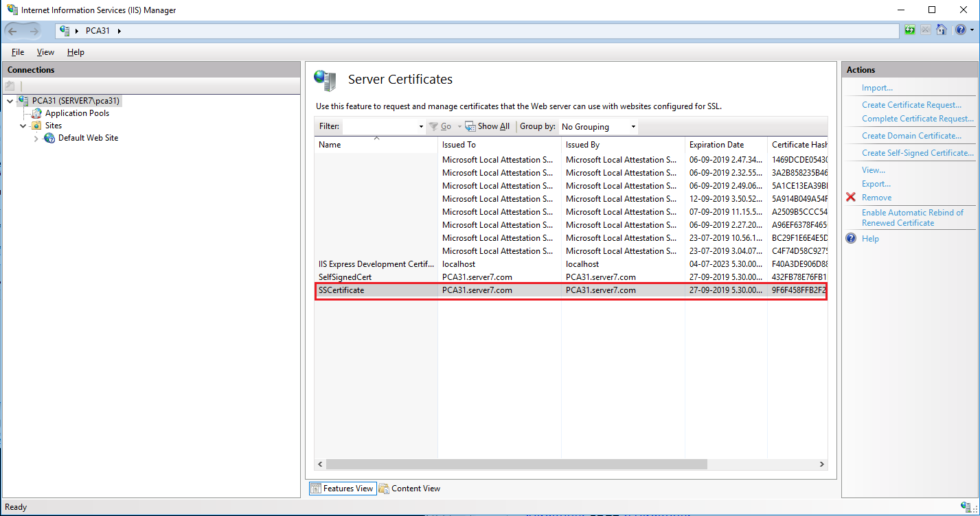Open the Home icon in the top toolbar
The width and height of the screenshot is (980, 516).
(x=942, y=30)
